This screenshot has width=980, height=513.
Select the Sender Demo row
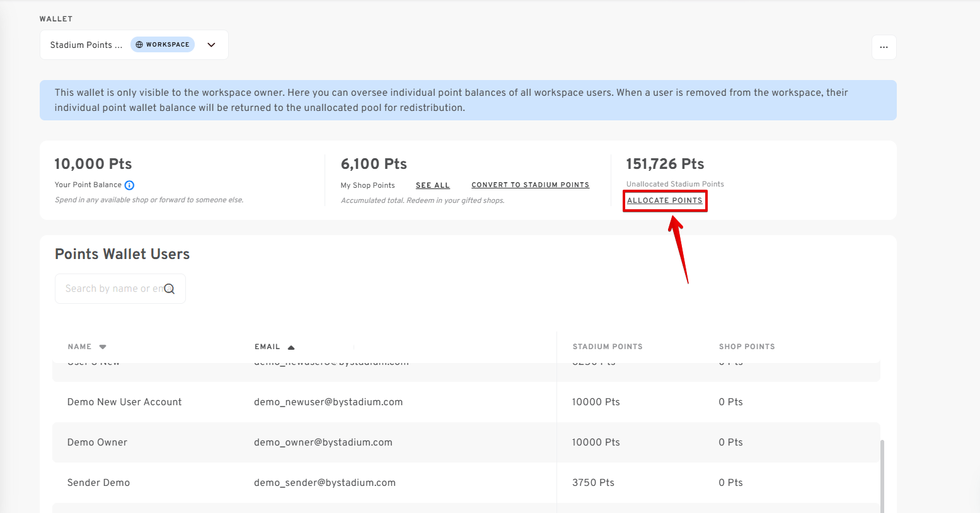[x=466, y=483]
